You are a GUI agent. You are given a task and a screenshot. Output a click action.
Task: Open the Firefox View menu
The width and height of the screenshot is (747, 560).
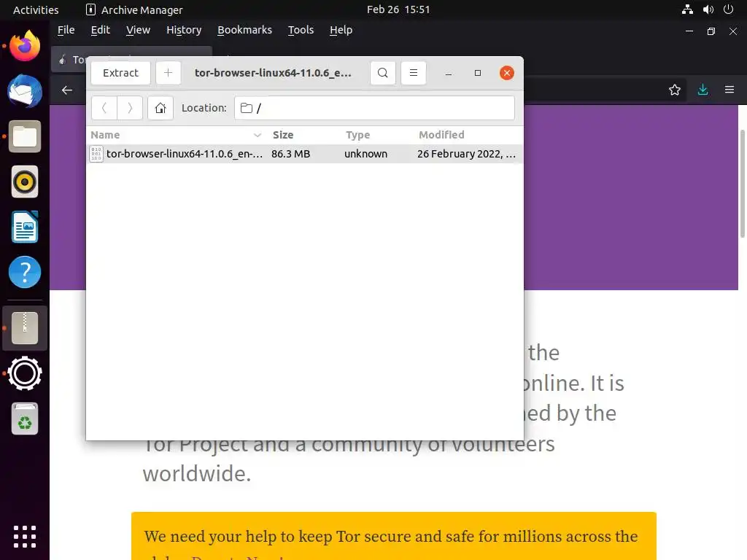click(138, 30)
